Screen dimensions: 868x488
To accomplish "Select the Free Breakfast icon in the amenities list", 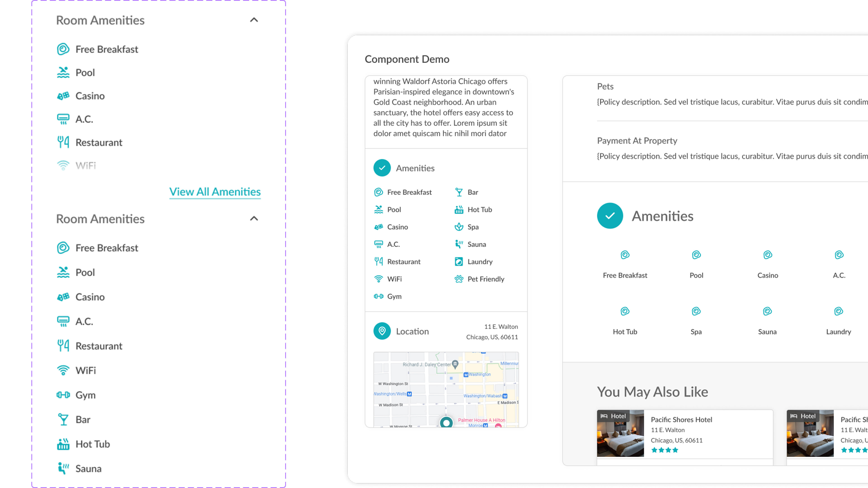I will tap(379, 192).
